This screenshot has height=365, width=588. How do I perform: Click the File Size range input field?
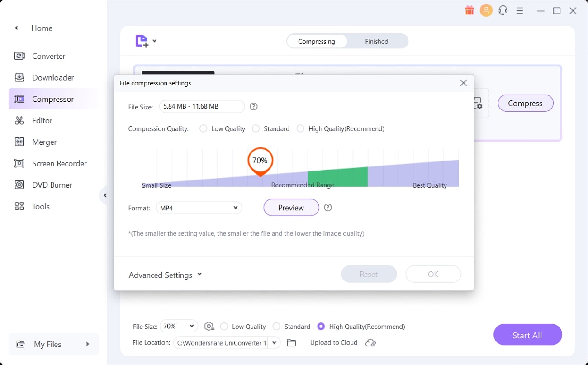(202, 107)
